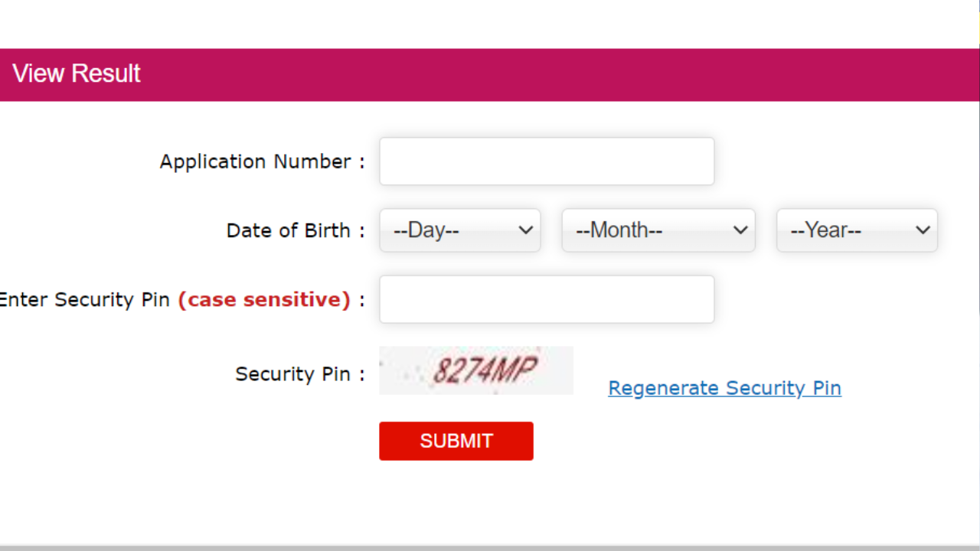Focus the Application Number text field
980x551 pixels.
click(x=547, y=161)
